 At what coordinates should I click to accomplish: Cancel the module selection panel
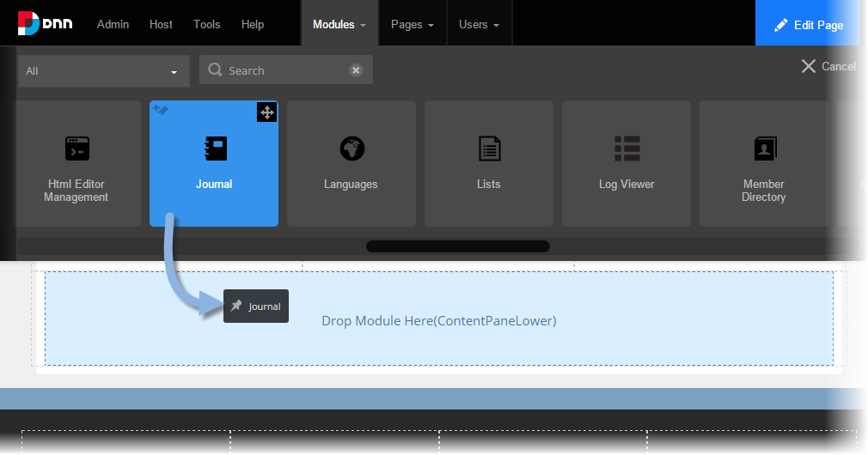pyautogui.click(x=828, y=66)
